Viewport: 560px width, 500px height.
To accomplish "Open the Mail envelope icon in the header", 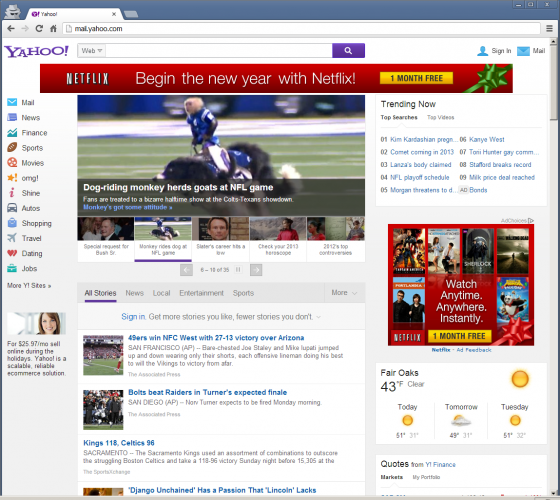I will click(523, 51).
